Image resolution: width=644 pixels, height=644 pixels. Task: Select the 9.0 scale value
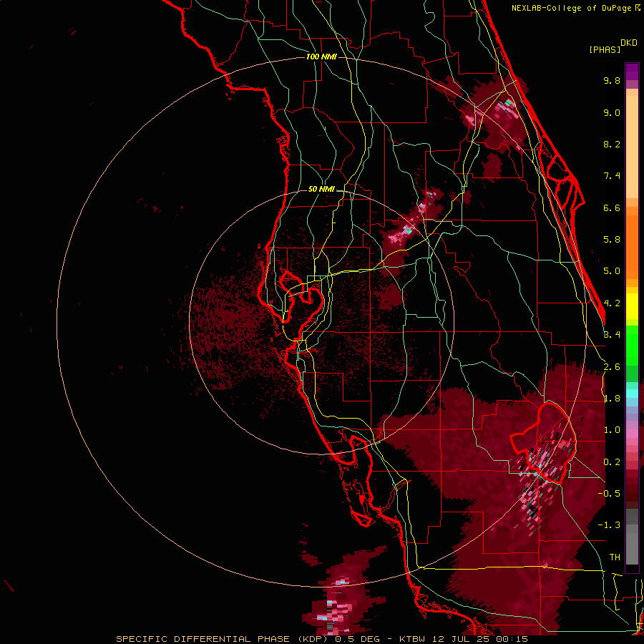click(x=612, y=112)
